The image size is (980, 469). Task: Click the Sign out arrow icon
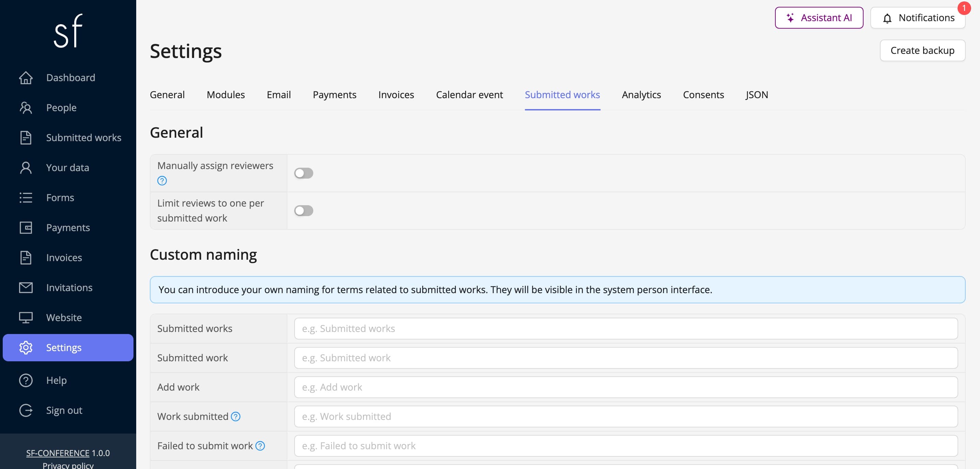[x=26, y=410]
